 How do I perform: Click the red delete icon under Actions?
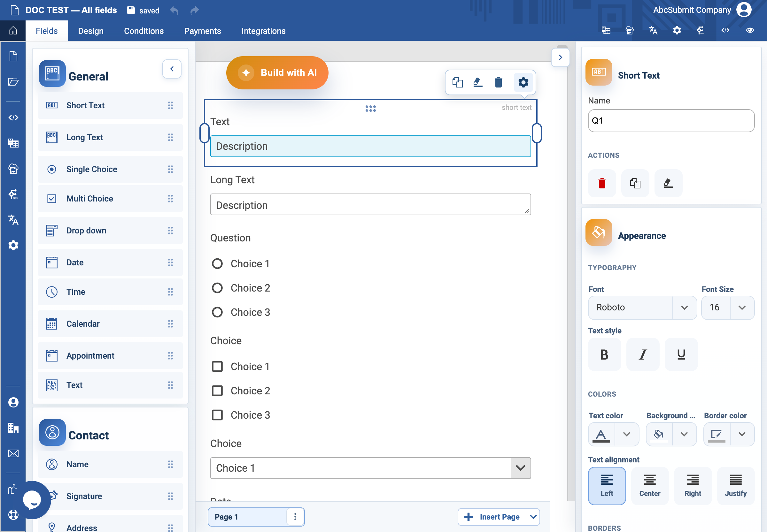pos(602,183)
